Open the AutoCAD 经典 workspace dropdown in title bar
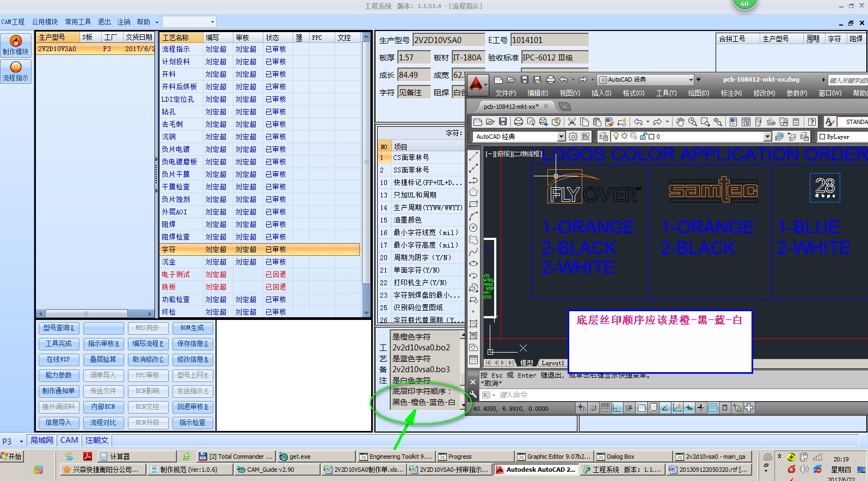The height and width of the screenshot is (481, 868). pos(691,79)
